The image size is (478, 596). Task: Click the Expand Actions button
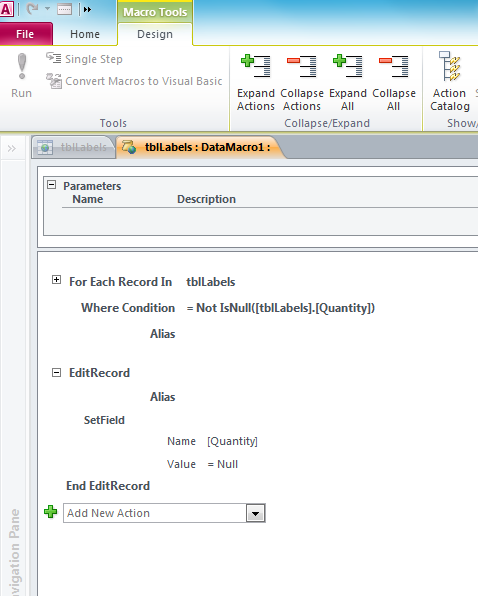tap(256, 82)
